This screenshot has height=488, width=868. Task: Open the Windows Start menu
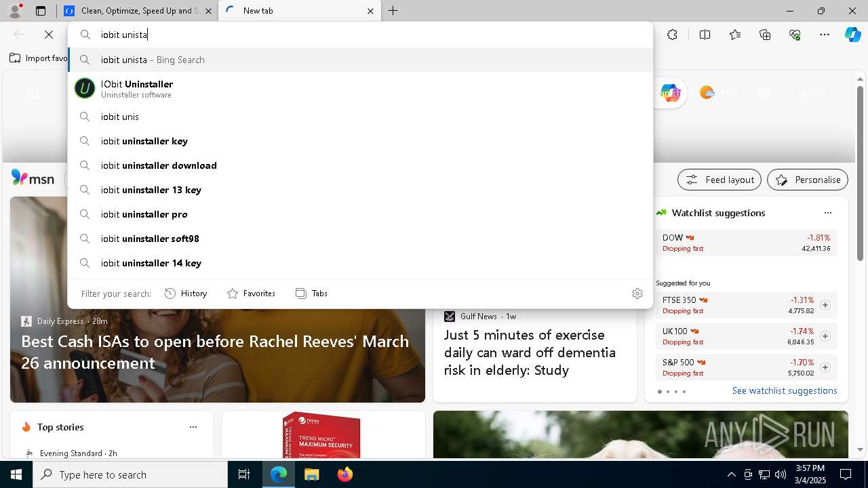pos(16,474)
